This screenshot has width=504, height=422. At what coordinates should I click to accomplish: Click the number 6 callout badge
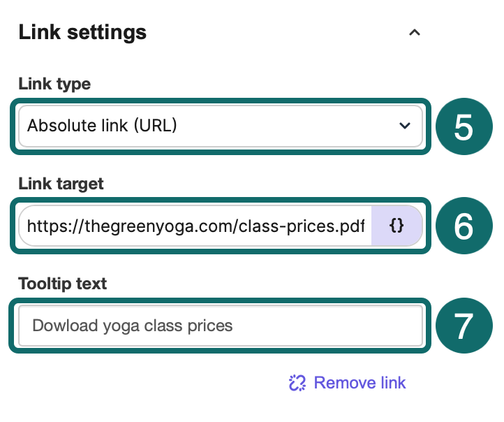coord(464,226)
